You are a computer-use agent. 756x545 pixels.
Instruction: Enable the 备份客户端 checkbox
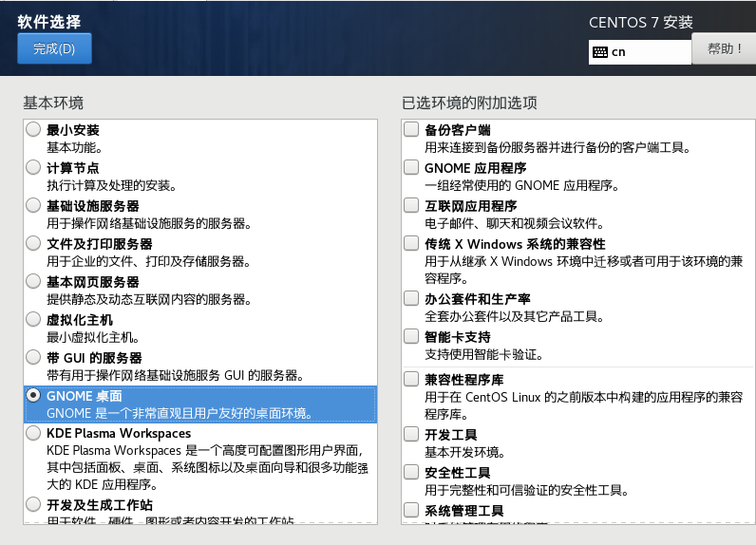(x=411, y=129)
